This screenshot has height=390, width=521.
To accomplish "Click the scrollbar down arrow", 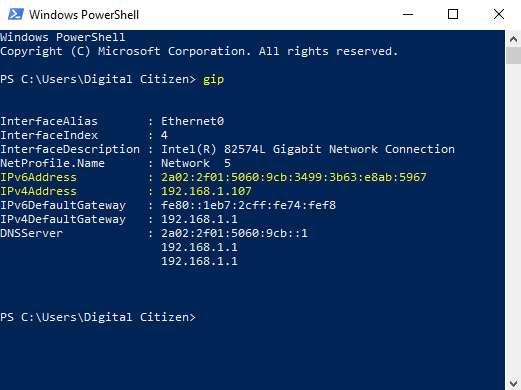I will point(513,383).
